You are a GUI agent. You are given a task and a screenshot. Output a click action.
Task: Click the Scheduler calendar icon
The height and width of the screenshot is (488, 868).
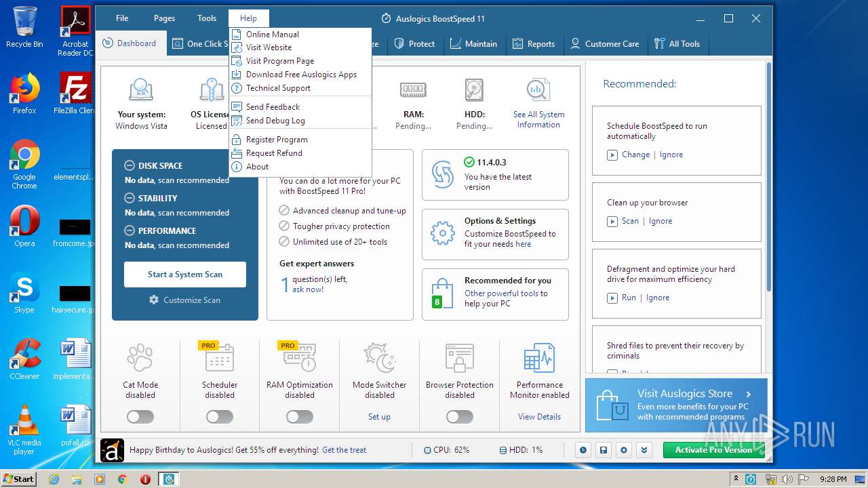coord(218,357)
